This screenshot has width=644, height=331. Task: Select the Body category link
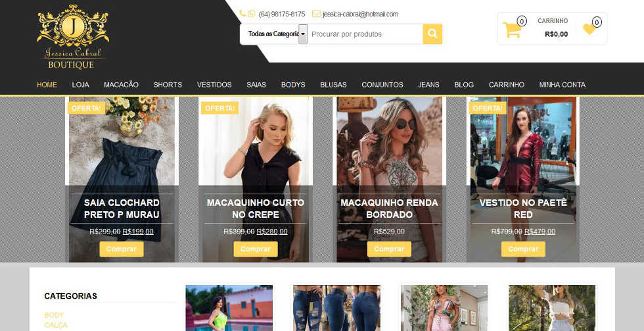click(54, 315)
